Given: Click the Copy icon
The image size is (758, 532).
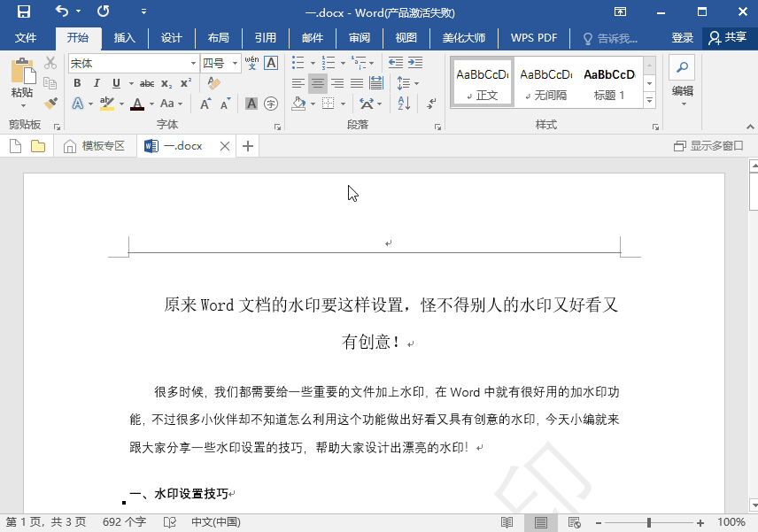Looking at the screenshot, I should point(50,82).
